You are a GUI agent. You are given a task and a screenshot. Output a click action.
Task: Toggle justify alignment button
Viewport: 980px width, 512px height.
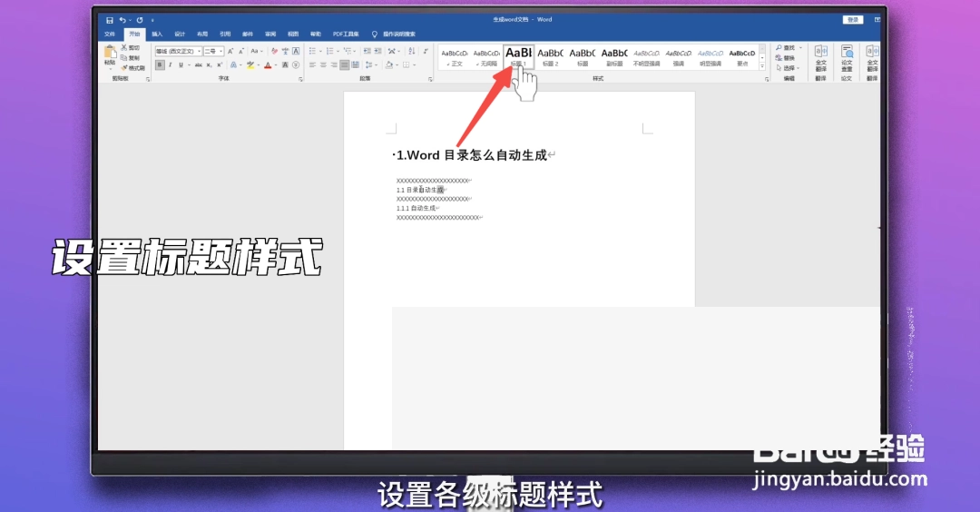pyautogui.click(x=345, y=65)
